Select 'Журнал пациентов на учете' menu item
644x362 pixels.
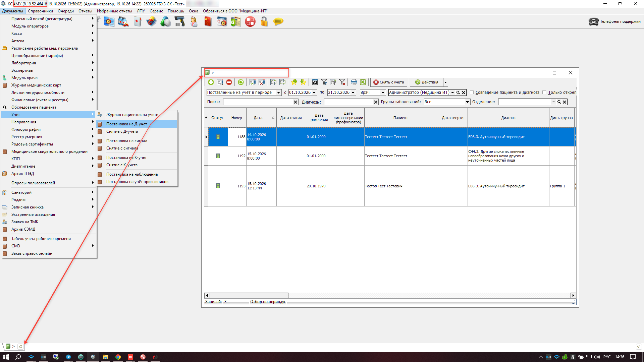tap(137, 115)
